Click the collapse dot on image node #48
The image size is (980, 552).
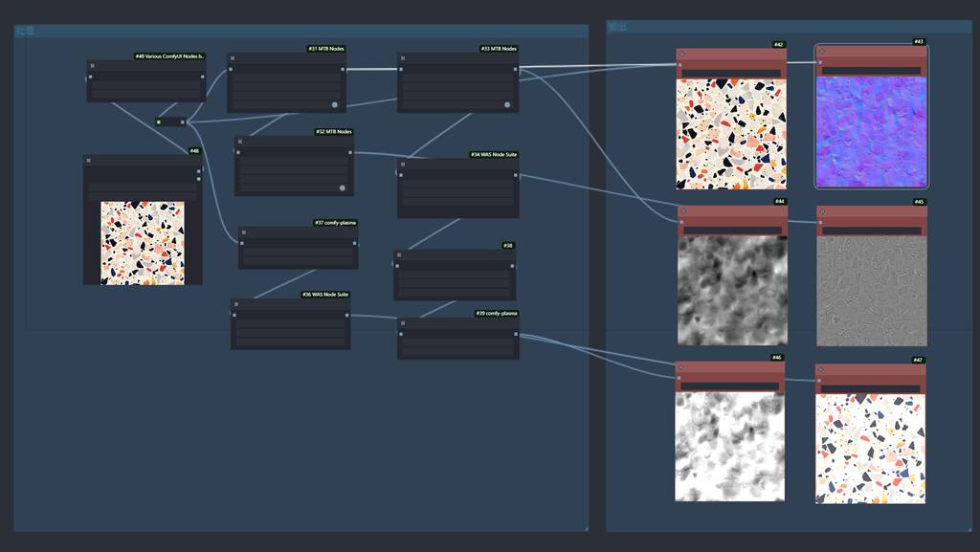[x=89, y=160]
